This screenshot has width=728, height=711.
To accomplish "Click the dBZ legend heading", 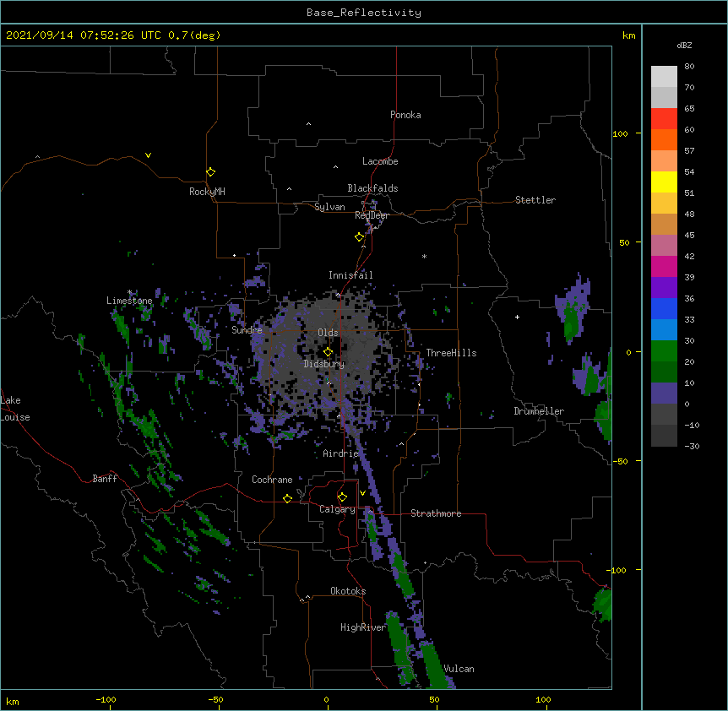I will pyautogui.click(x=684, y=45).
